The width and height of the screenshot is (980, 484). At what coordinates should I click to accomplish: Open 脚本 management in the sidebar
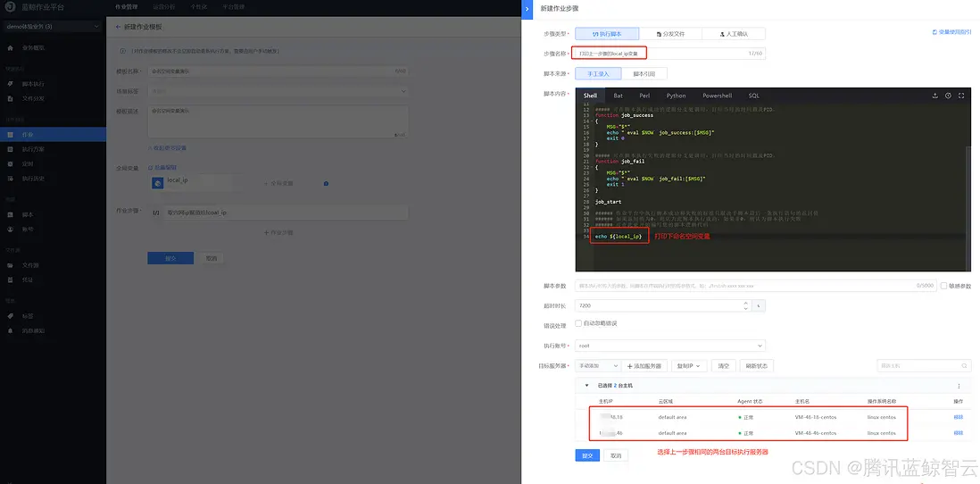(x=28, y=214)
